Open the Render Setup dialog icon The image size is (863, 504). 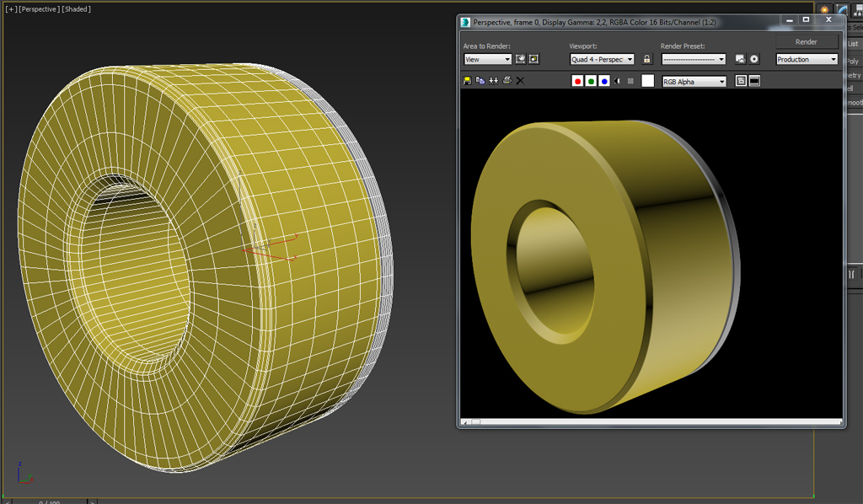(x=740, y=59)
